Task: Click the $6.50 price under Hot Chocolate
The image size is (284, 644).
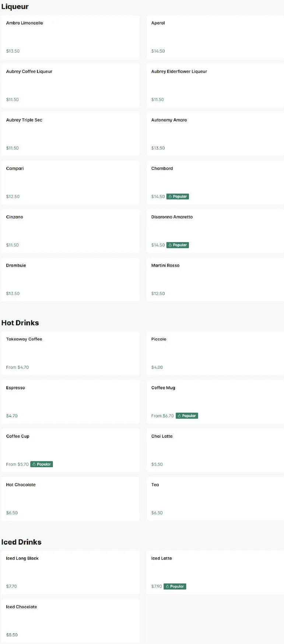Action: click(12, 513)
